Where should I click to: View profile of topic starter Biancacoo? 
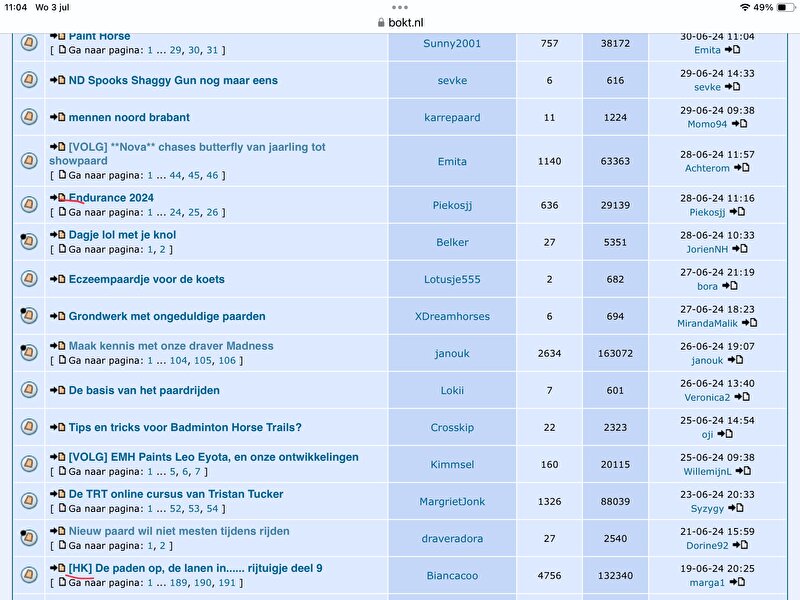tap(452, 576)
